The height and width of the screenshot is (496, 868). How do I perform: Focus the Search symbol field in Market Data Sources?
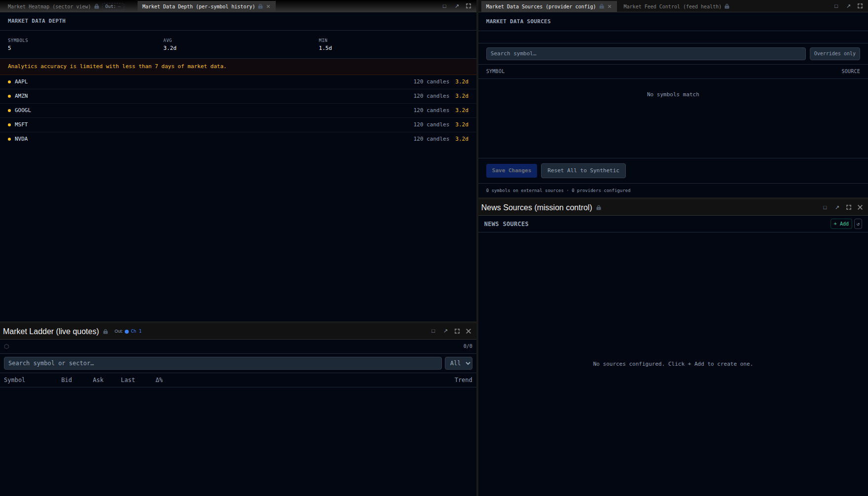coord(646,54)
